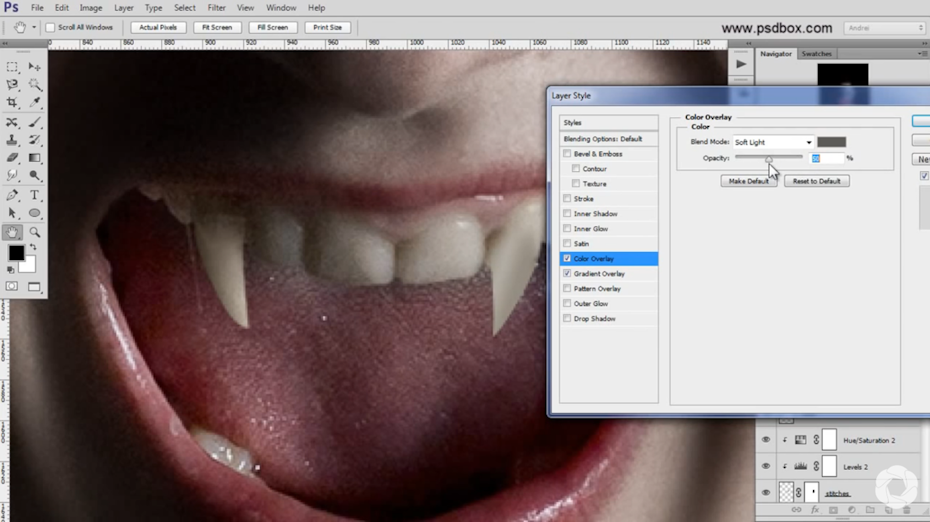Switch to the Swatches tab
The image size is (930, 522).
click(816, 54)
